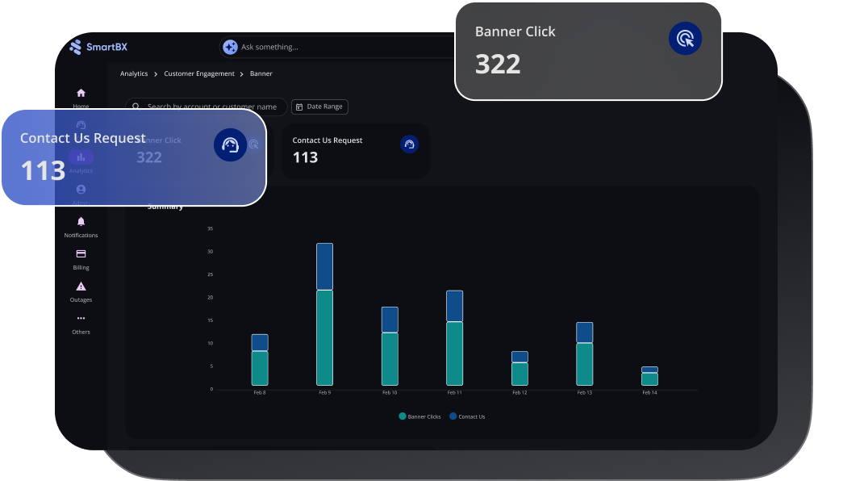Toggle Banner Clicks series in chart legend

click(x=419, y=416)
